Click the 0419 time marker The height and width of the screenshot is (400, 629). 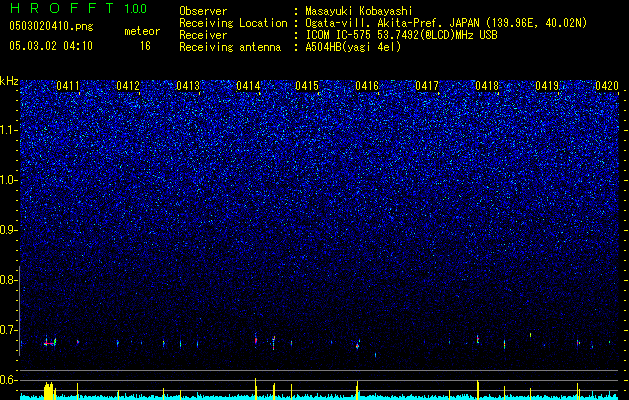coord(547,86)
